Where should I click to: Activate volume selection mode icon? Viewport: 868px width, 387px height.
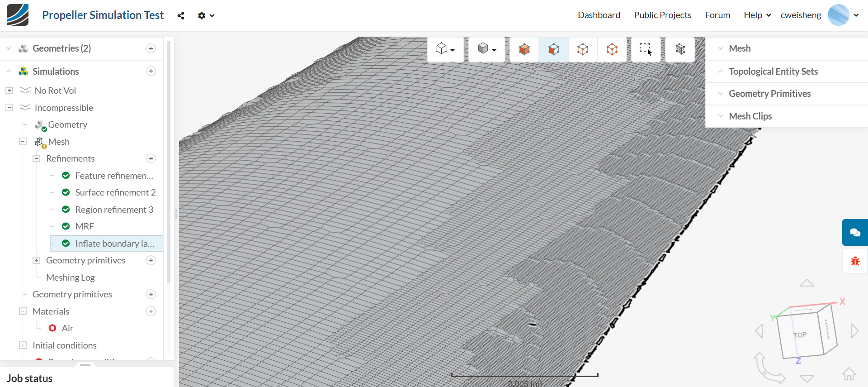(x=524, y=49)
